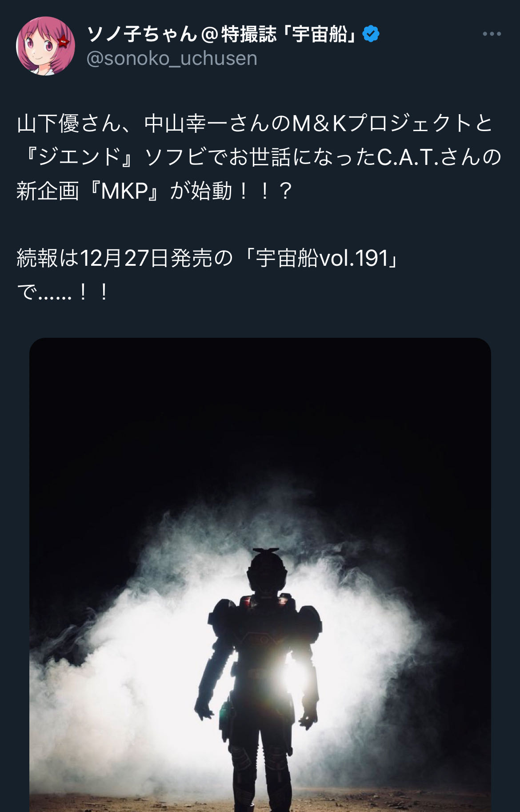Click the blue verified checkmark badge

click(371, 34)
